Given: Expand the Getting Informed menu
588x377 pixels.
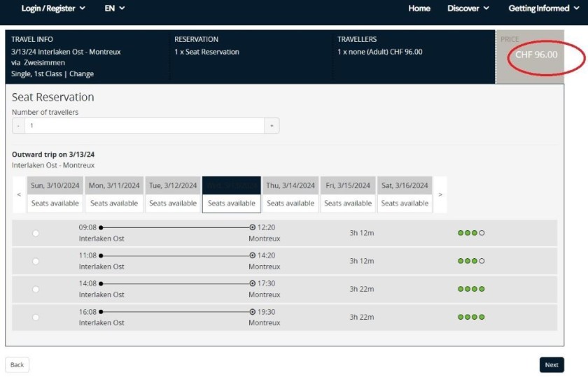Looking at the screenshot, I should [x=544, y=8].
